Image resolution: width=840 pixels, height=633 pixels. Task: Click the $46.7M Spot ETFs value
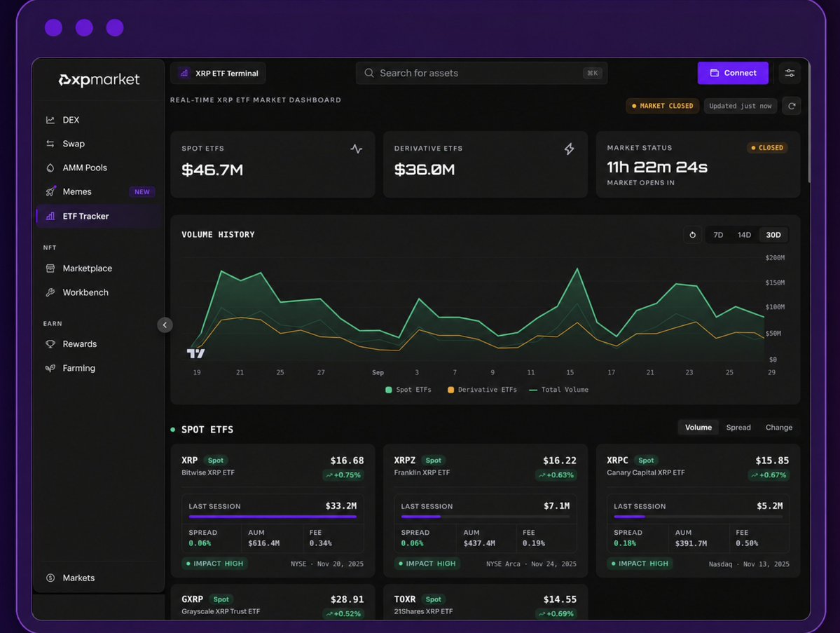213,170
